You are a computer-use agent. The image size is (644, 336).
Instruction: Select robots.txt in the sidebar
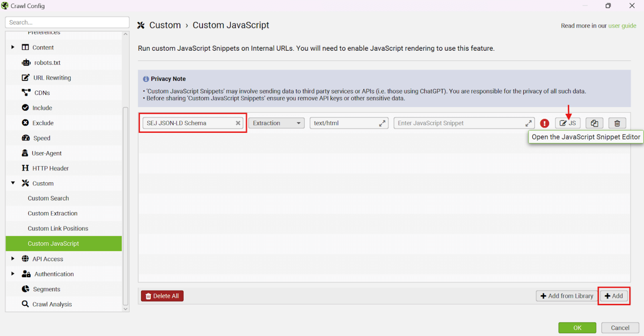pyautogui.click(x=48, y=62)
